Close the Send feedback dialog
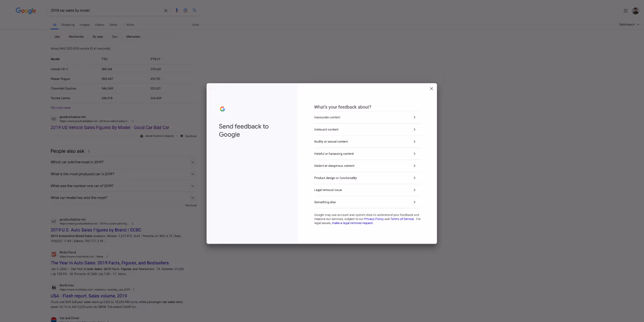 click(x=431, y=89)
